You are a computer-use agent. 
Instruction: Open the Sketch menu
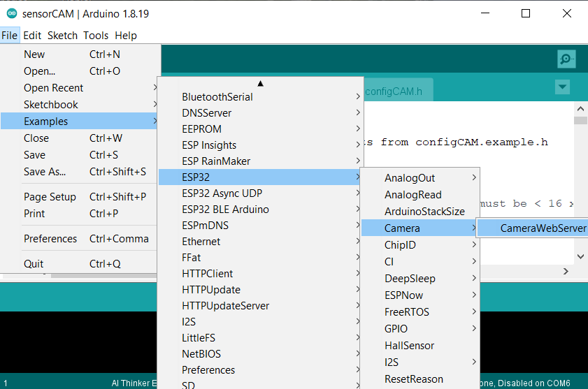click(62, 36)
